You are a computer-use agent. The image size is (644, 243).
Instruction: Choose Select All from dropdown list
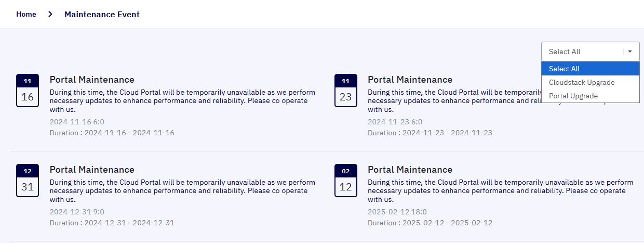point(591,69)
